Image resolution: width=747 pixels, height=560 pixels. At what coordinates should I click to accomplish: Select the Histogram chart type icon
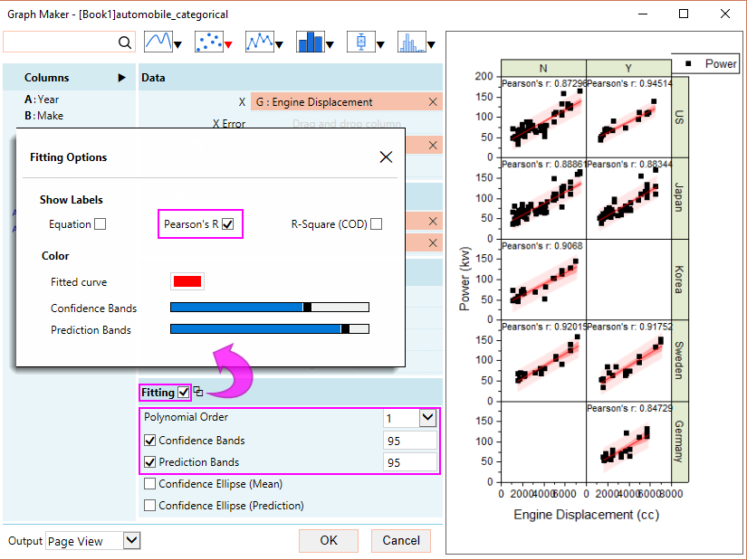pos(413,41)
